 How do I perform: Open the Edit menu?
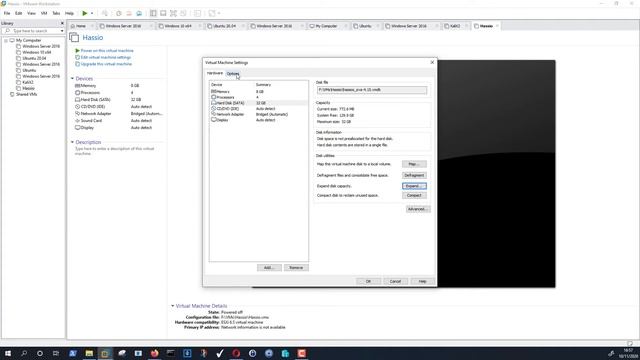[x=18, y=13]
